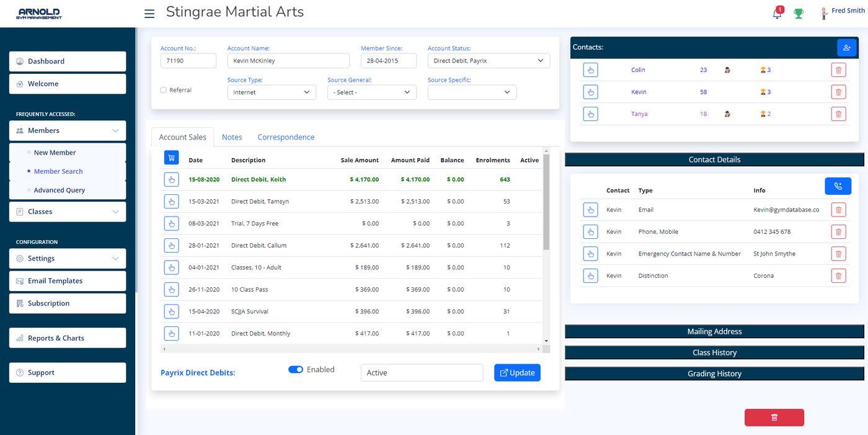
Task: Click the Payrix status Active field
Action: click(x=422, y=373)
